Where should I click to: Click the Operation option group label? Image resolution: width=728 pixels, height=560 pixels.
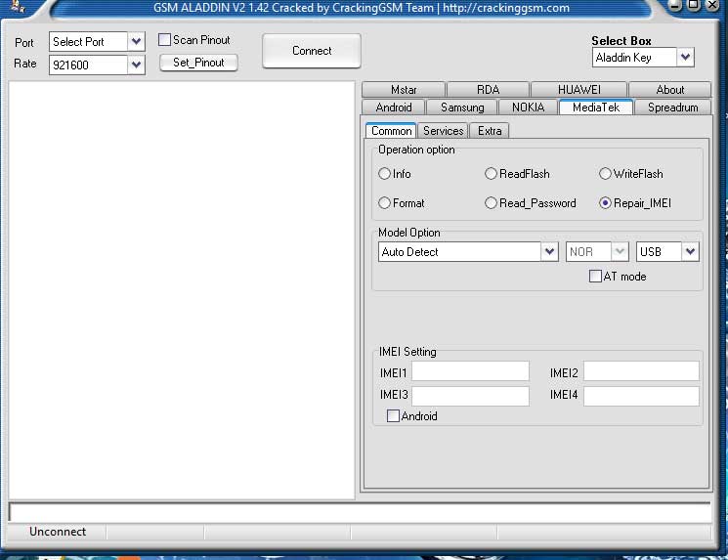416,150
